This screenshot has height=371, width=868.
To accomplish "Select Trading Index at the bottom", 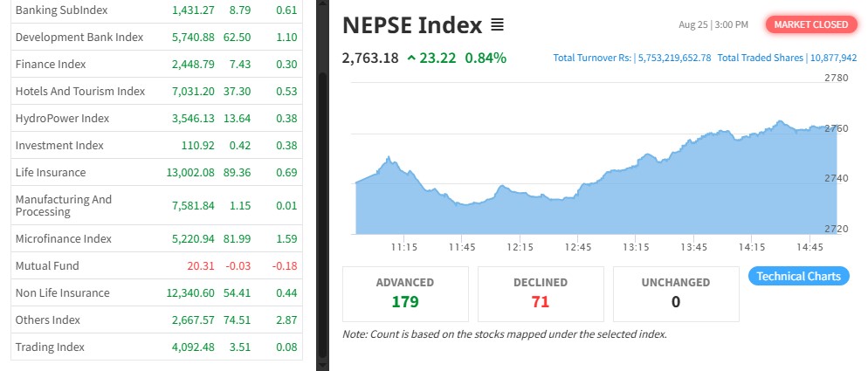I will click(50, 347).
